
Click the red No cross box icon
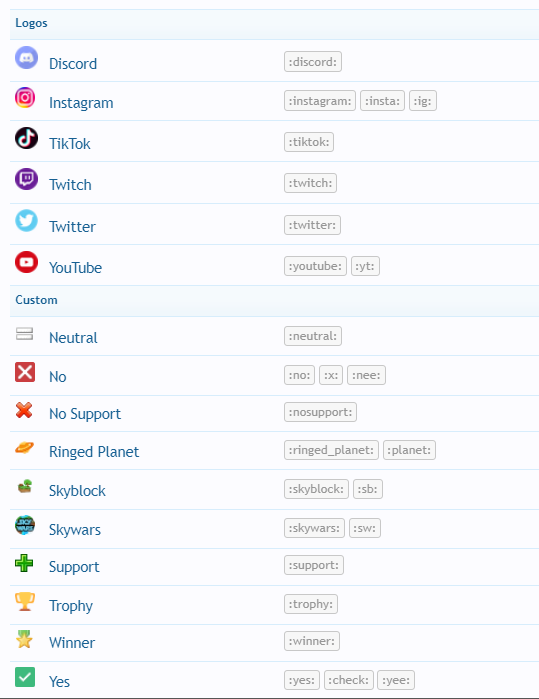point(25,372)
